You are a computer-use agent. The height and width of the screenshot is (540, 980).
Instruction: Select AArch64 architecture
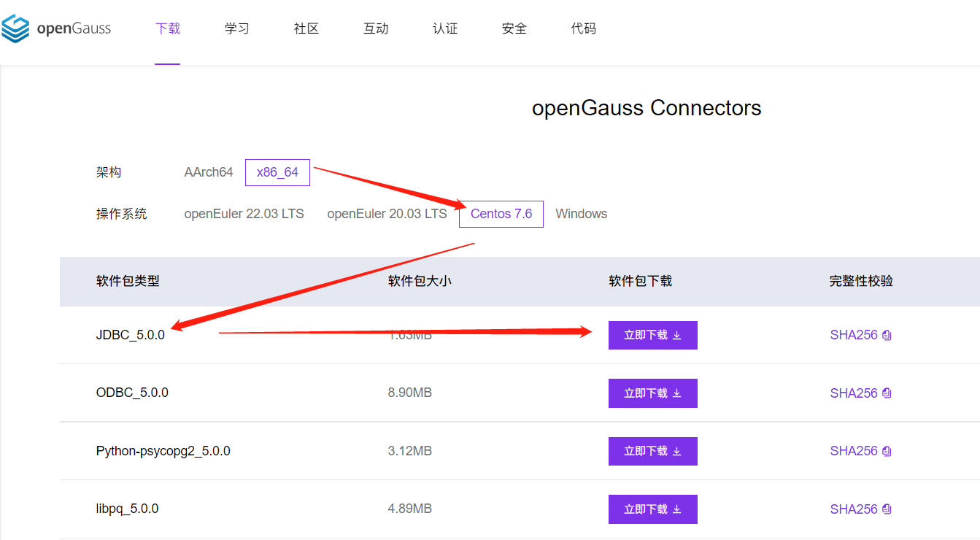(209, 172)
